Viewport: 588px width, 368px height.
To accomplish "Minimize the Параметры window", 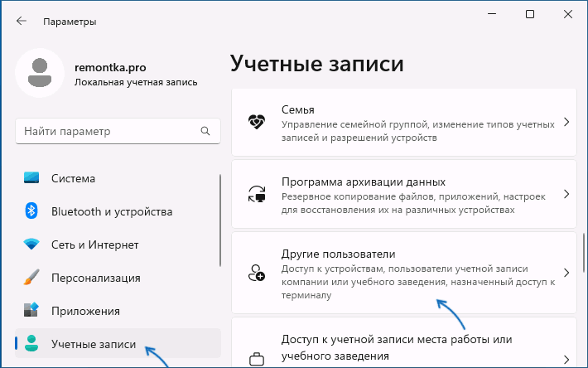I will 492,14.
